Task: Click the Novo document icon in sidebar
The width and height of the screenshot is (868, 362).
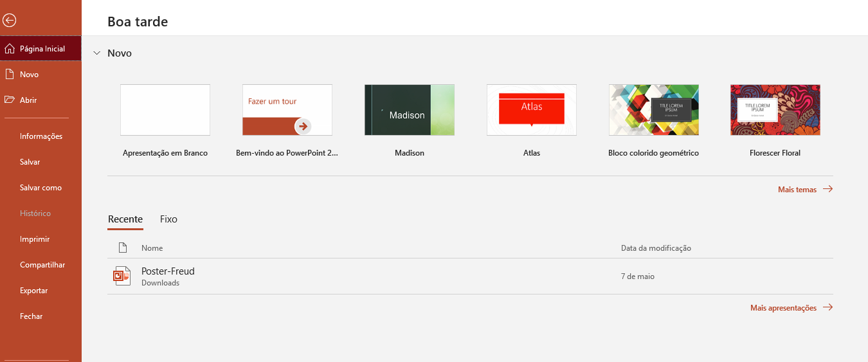Action: point(9,75)
